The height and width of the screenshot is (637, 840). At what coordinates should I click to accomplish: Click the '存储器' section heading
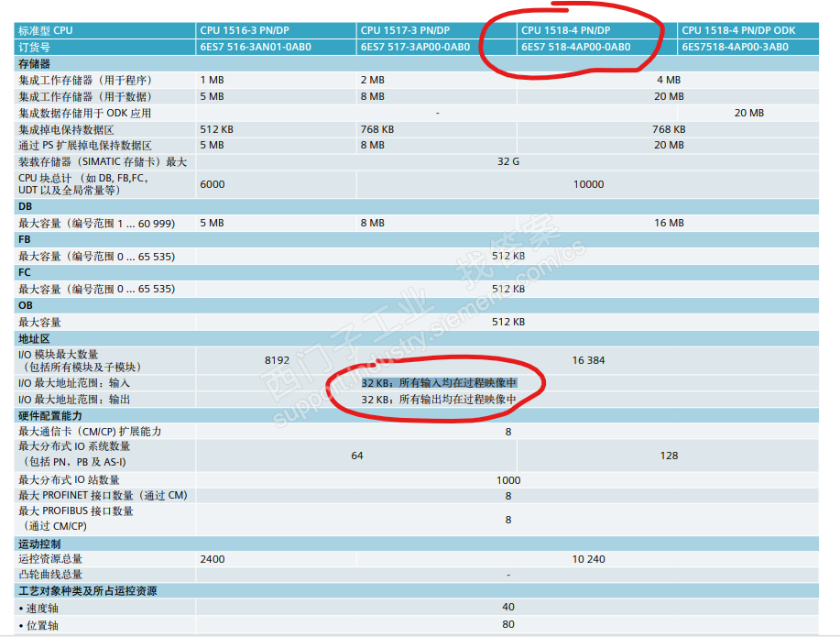(34, 64)
